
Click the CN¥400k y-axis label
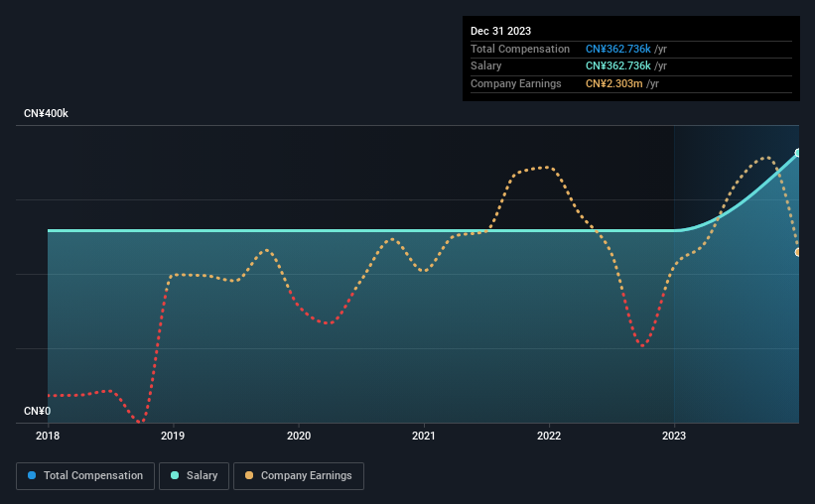[x=46, y=113]
